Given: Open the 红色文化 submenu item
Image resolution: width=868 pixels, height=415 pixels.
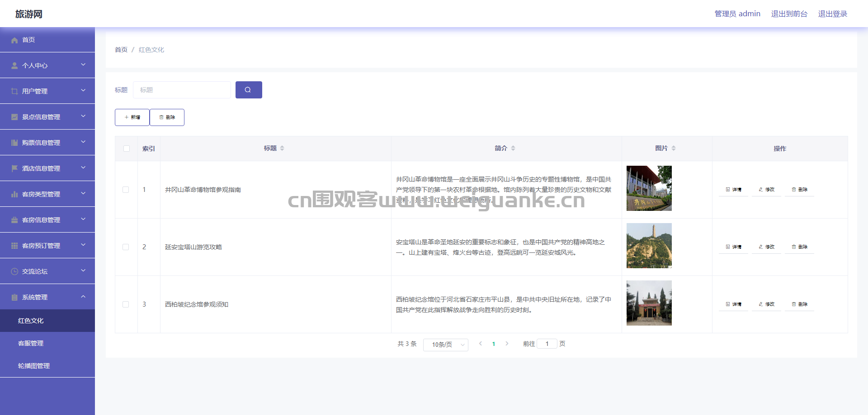Looking at the screenshot, I should [47, 321].
